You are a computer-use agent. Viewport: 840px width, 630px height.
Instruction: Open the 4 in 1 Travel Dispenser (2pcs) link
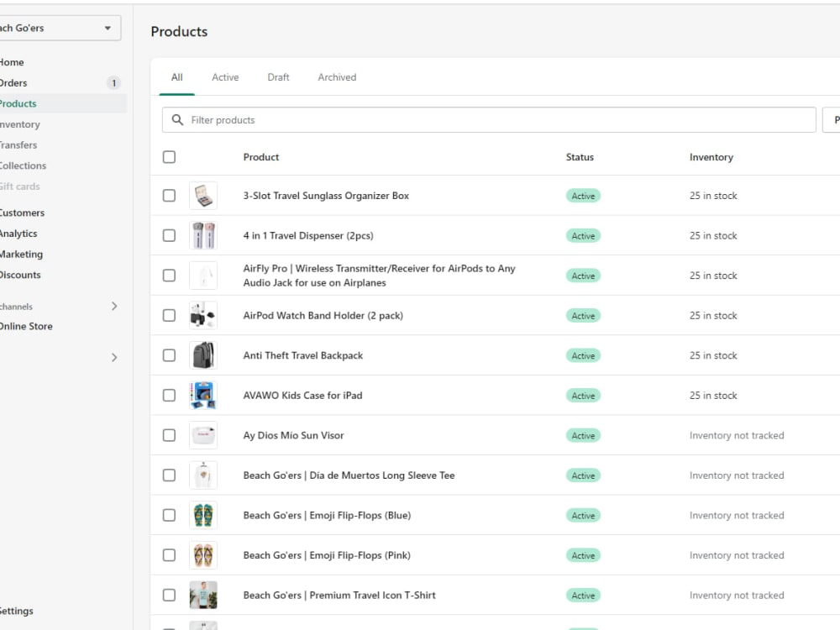tap(308, 236)
